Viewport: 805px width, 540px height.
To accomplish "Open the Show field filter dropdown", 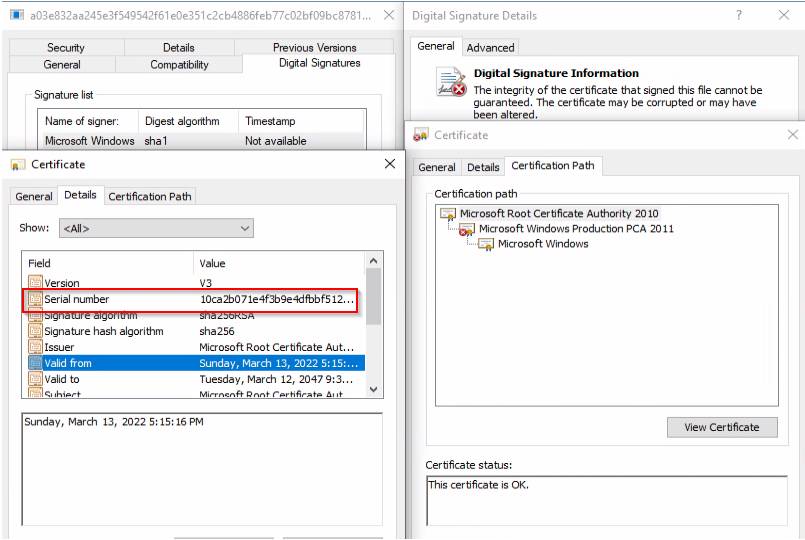I will coord(156,228).
